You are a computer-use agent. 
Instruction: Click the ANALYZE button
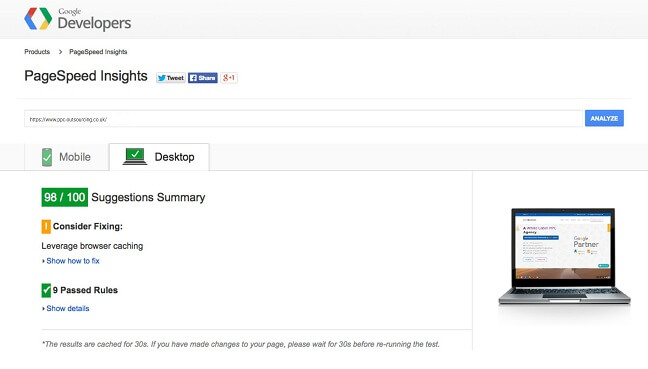coord(604,118)
